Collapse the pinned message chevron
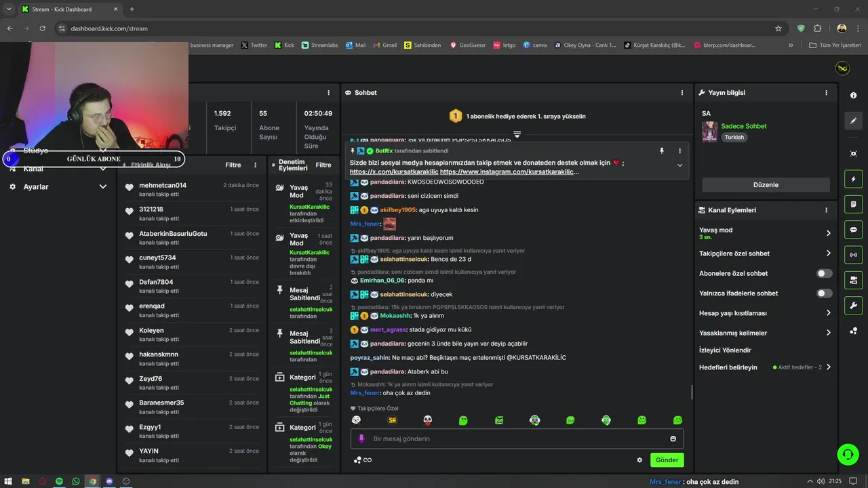Viewport: 868px width, 488px height. click(679, 165)
